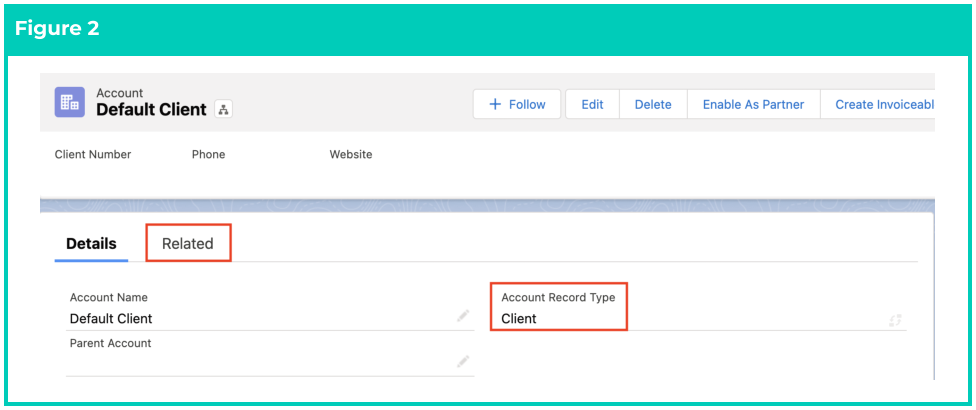Click the Account Record Type label

pyautogui.click(x=558, y=297)
